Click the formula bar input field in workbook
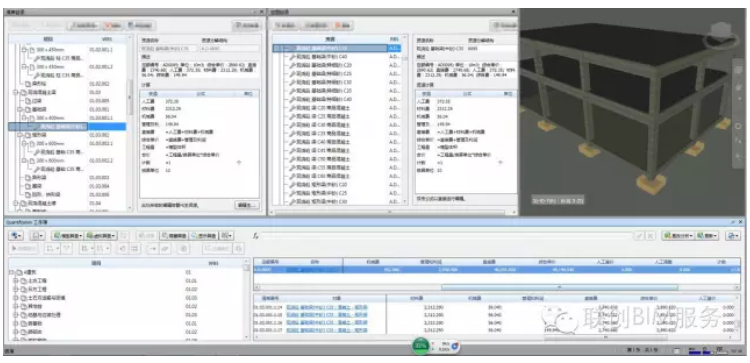This screenshot has height=363, width=750. [x=447, y=236]
